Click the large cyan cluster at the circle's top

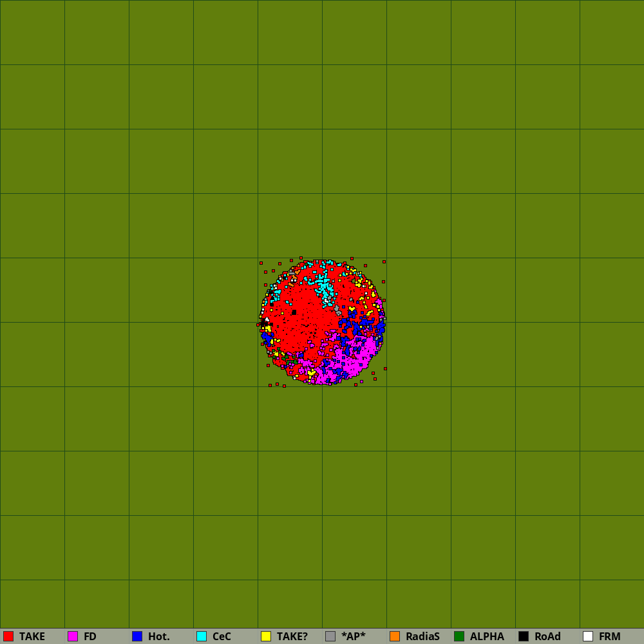(325, 287)
